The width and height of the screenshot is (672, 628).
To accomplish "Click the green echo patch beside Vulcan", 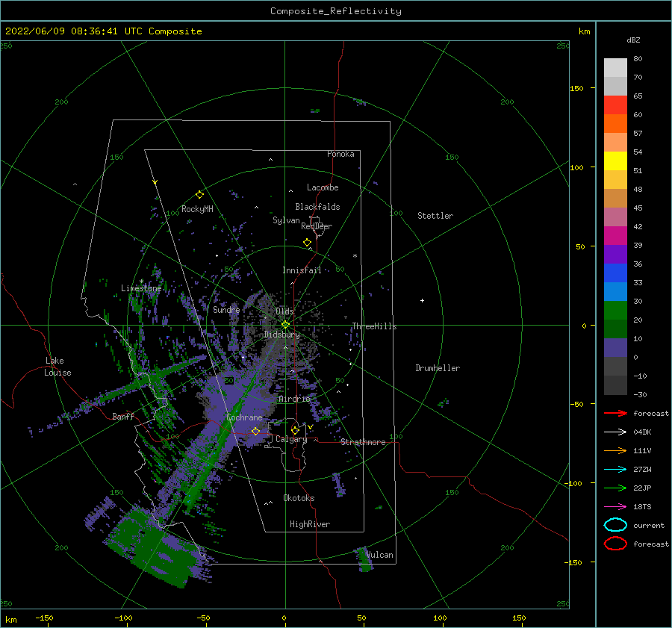I will (x=364, y=560).
